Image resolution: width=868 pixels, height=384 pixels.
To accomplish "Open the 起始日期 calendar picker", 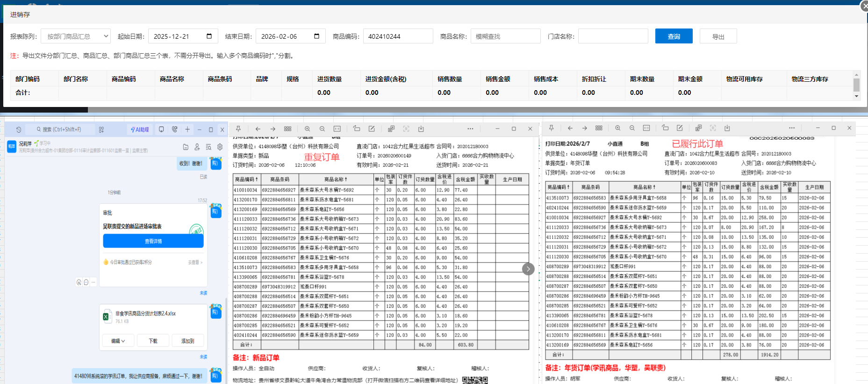I will 209,36.
